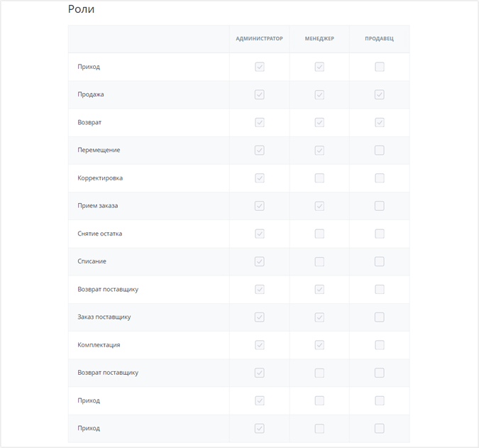Disable Прием заказа for Менеджер
479x448 pixels.
tap(319, 206)
